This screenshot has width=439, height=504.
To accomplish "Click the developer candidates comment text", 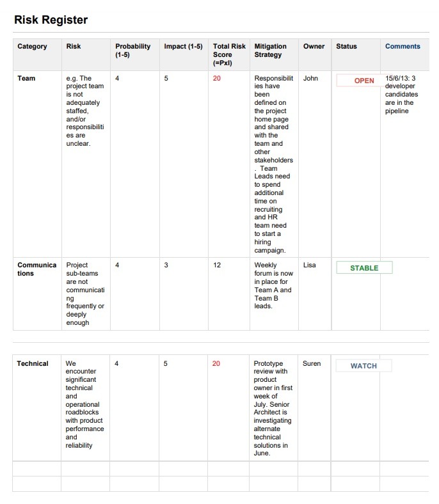I will [x=401, y=95].
